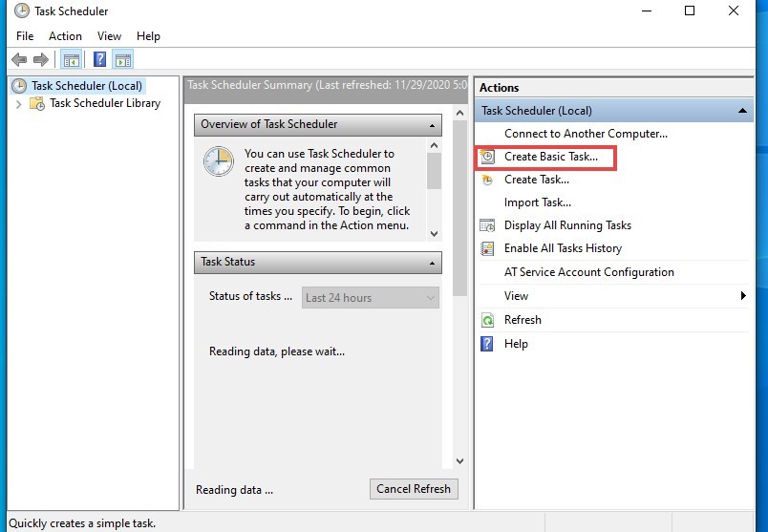The width and height of the screenshot is (768, 532).
Task: Open the View menu in menu bar
Action: click(109, 36)
